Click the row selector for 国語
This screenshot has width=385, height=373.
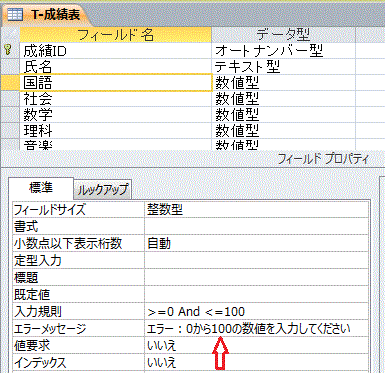point(10,83)
